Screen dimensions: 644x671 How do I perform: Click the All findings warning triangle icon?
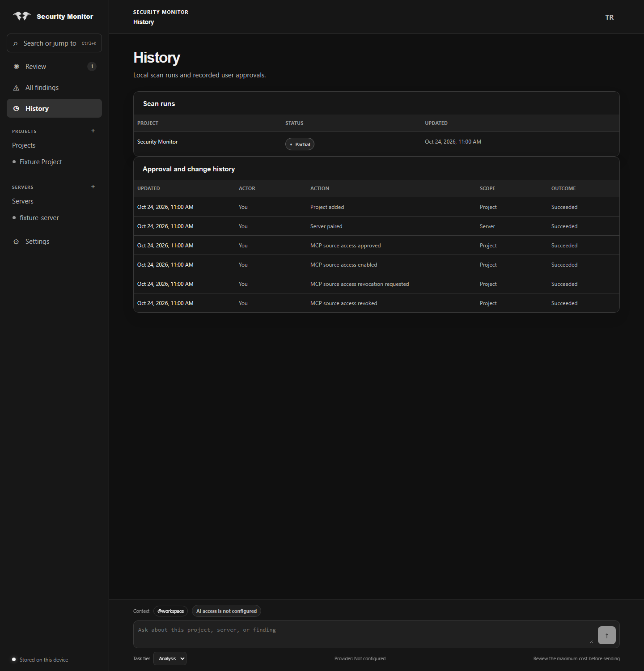17,88
